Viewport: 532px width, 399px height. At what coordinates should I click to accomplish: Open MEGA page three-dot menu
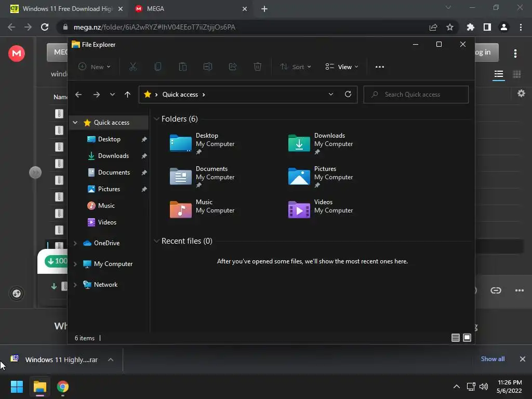point(515,54)
